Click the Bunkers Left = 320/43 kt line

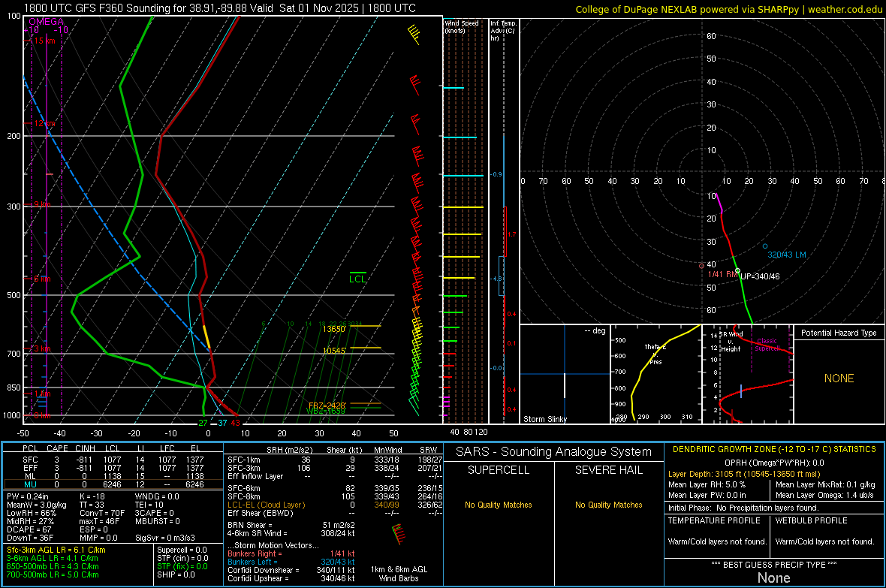(291, 562)
